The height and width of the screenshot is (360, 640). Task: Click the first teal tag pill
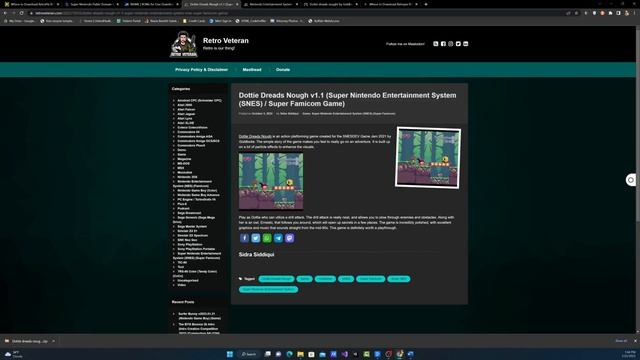276,279
